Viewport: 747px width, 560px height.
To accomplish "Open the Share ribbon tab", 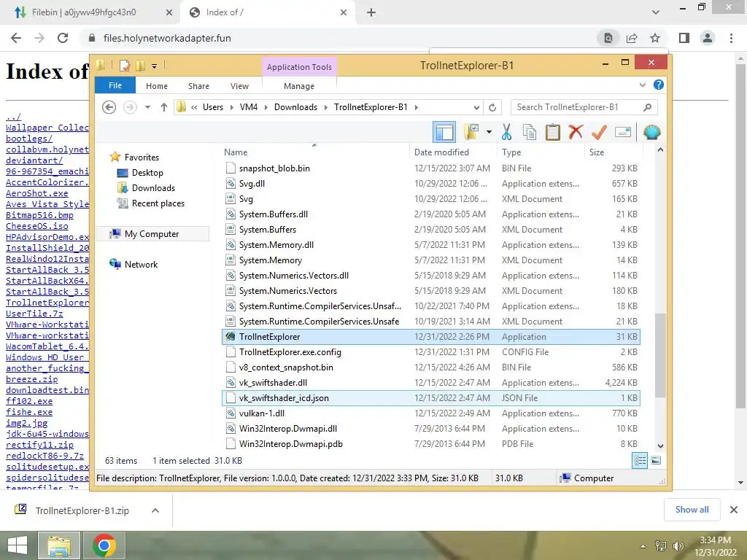I will [198, 86].
